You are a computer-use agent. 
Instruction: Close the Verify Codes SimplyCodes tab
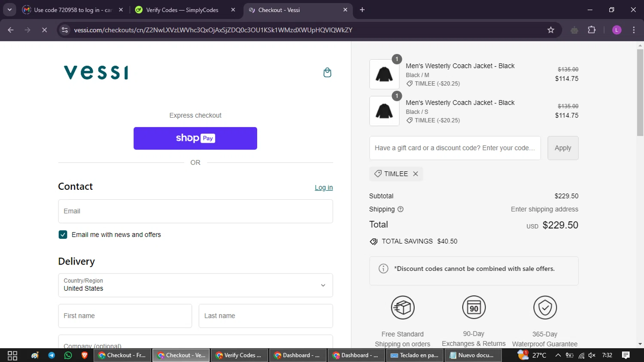pos(233,10)
